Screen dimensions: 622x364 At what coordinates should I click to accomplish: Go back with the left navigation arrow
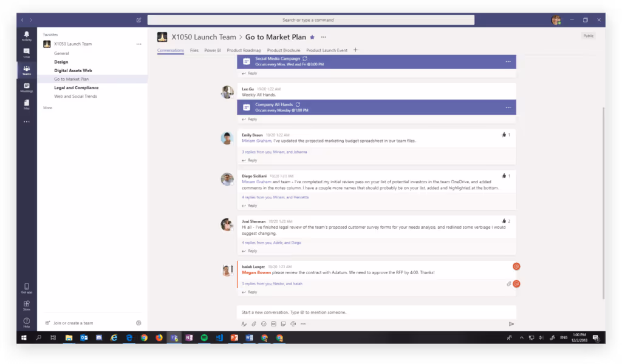(x=22, y=20)
